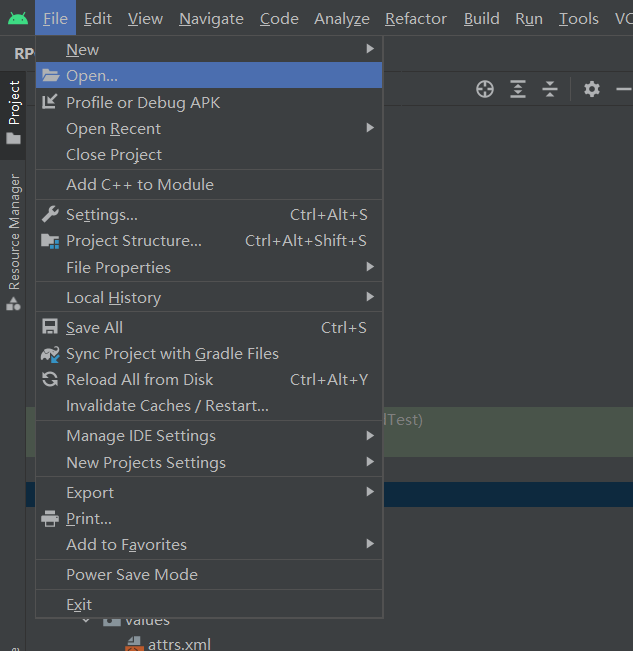Image resolution: width=633 pixels, height=651 pixels.
Task: Select Open... menu entry
Action: coord(209,75)
